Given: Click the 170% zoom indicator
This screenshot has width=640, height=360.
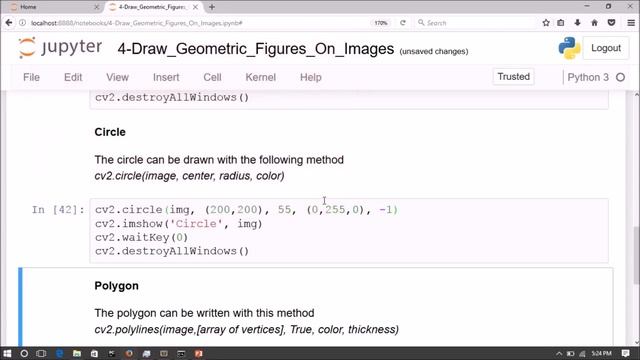Looking at the screenshot, I should [381, 23].
